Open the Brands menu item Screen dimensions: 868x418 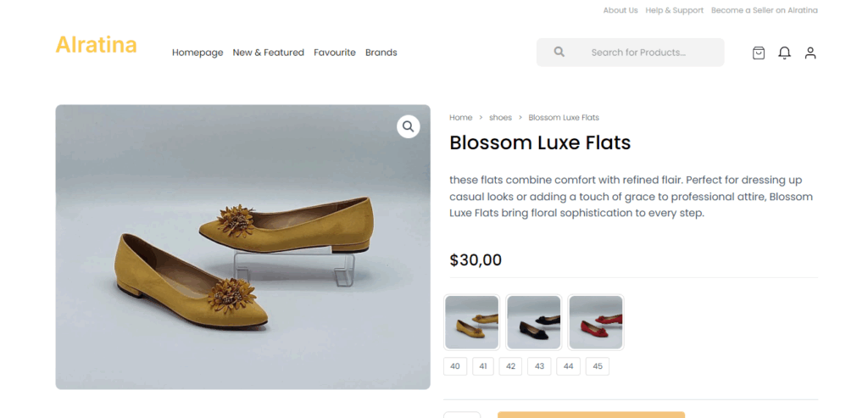pos(381,53)
